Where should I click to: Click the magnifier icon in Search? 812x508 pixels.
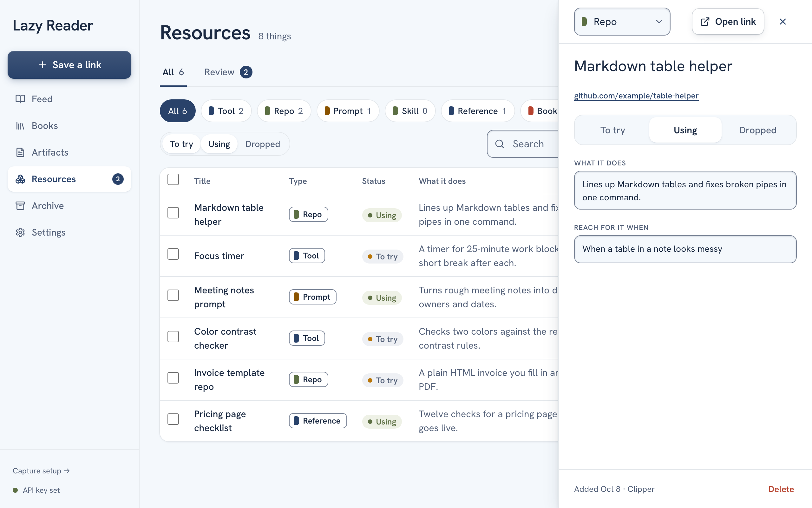tap(500, 144)
